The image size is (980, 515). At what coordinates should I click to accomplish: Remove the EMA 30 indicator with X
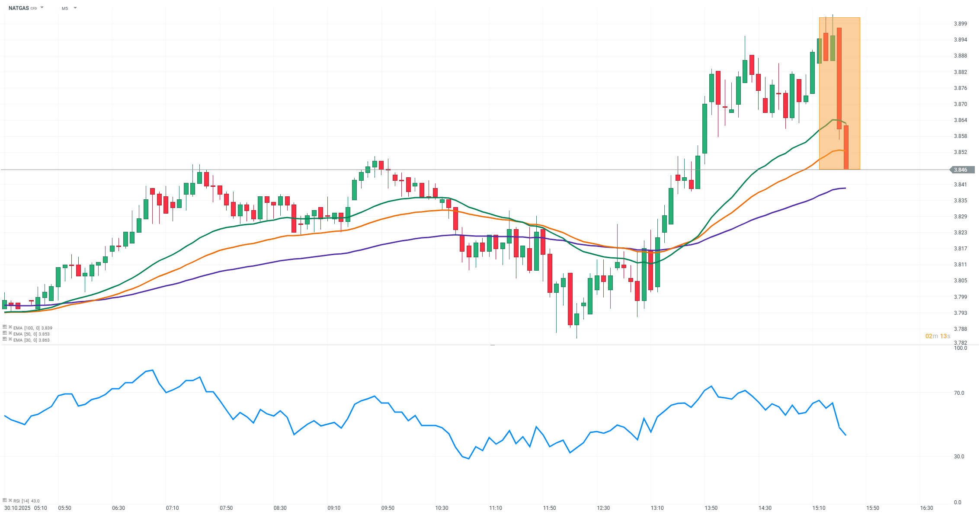tap(10, 339)
